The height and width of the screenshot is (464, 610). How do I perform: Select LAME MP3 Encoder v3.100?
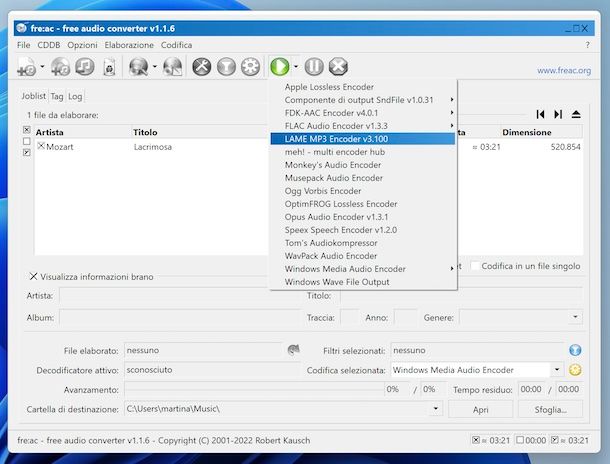[363, 139]
